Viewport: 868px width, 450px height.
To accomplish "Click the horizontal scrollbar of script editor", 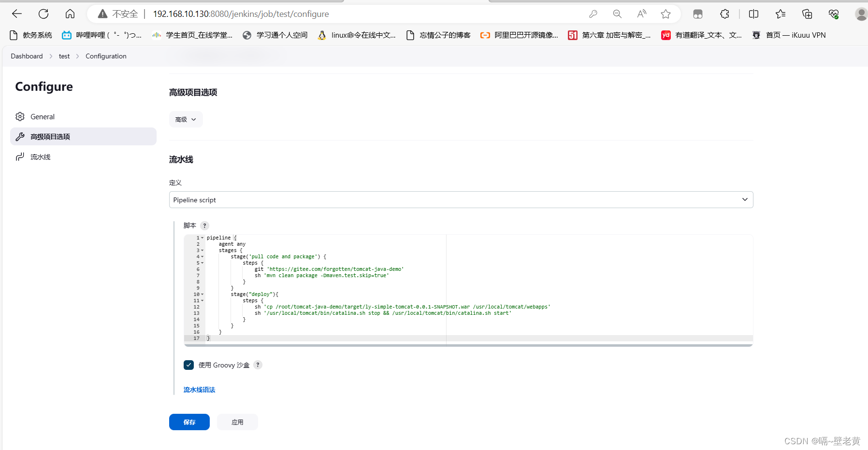I will click(468, 345).
